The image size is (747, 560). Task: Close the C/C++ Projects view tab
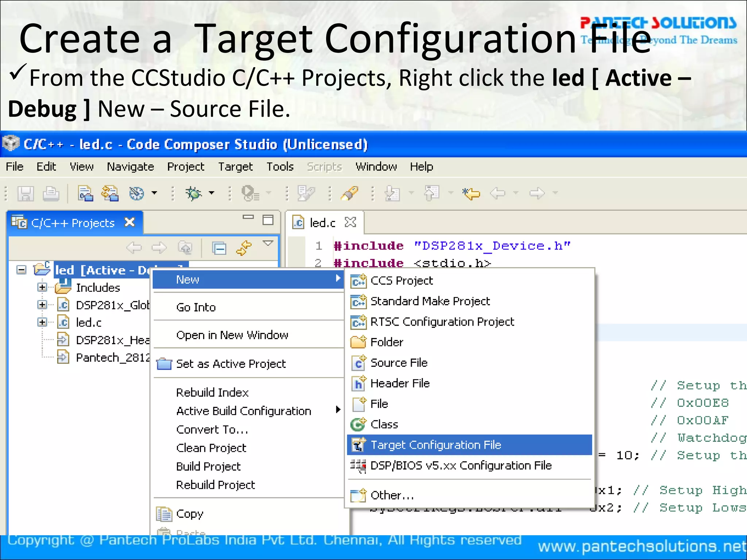point(129,222)
